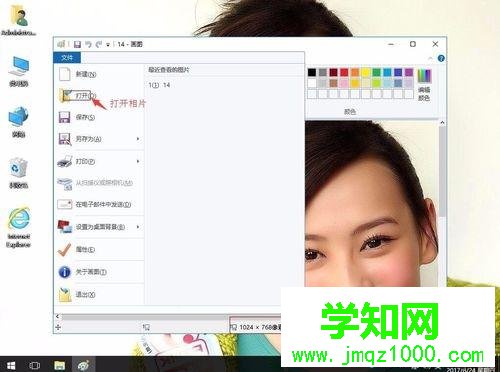Click the Save icon in the quick access toolbar
The width and height of the screenshot is (500, 372).
77,44
